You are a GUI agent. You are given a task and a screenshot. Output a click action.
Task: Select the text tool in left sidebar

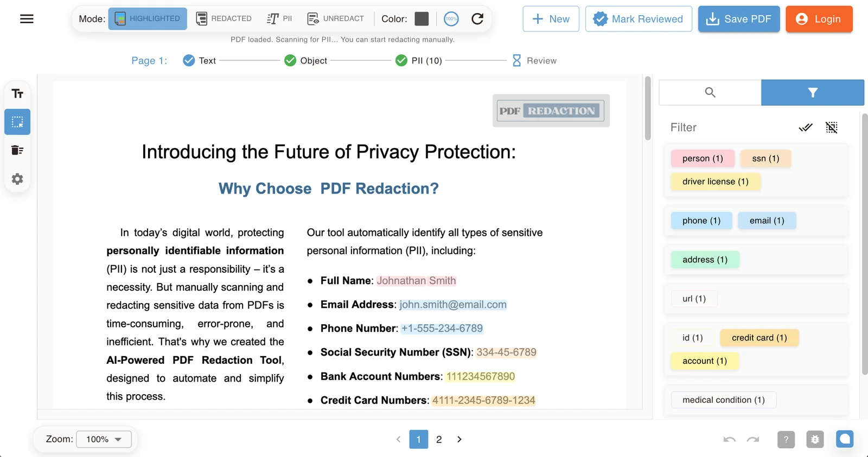(17, 94)
